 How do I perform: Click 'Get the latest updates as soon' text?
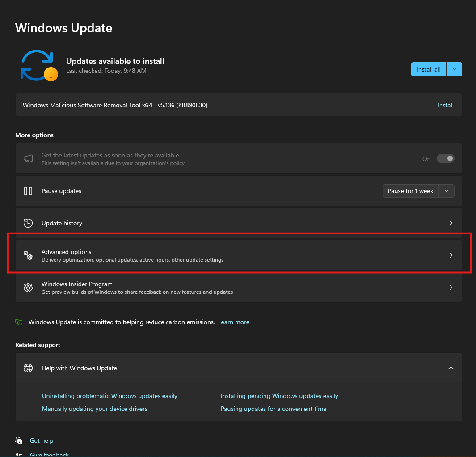click(110, 155)
